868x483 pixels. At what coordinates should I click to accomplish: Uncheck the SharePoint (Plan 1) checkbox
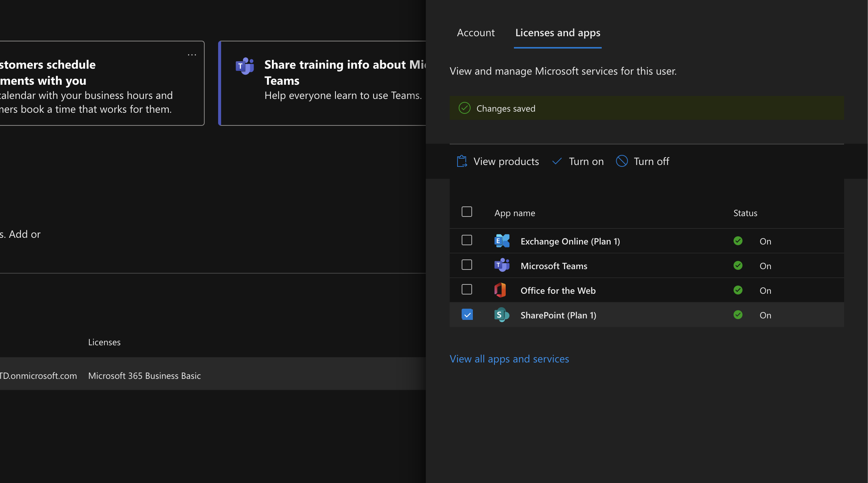pos(467,314)
